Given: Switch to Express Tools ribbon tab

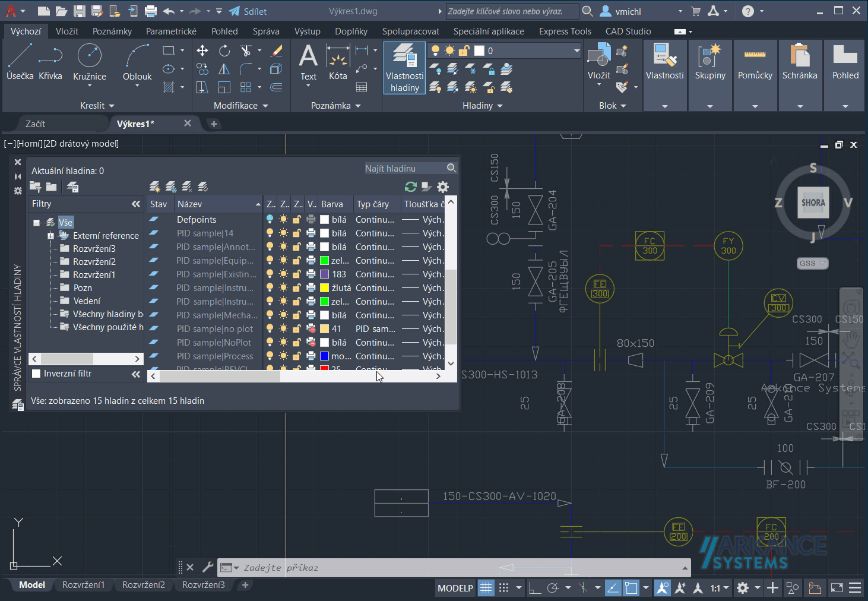Looking at the screenshot, I should (565, 31).
